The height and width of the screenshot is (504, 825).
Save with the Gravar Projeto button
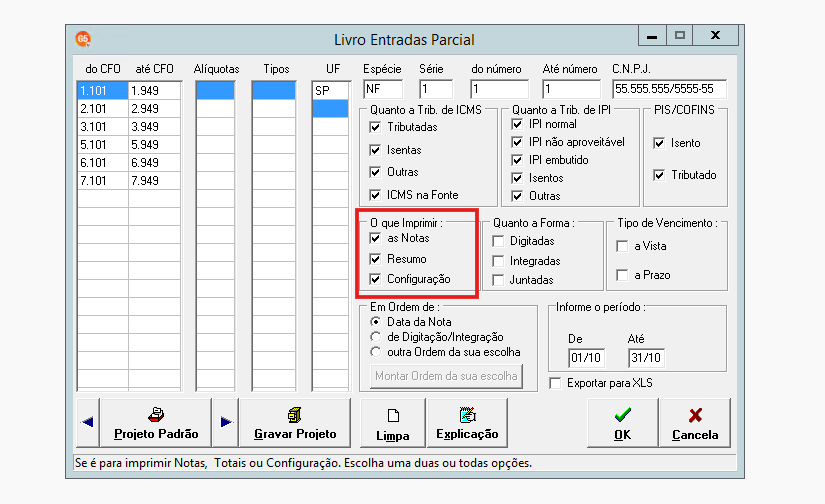295,422
